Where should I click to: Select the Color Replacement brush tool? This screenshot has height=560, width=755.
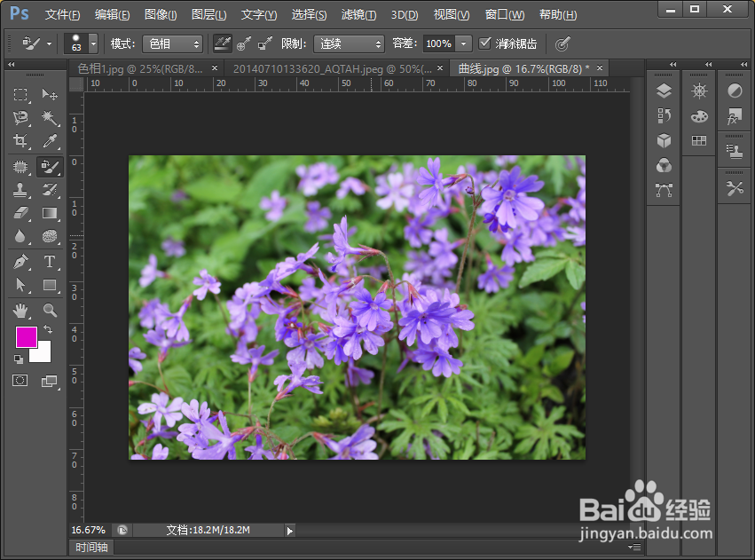(x=50, y=167)
